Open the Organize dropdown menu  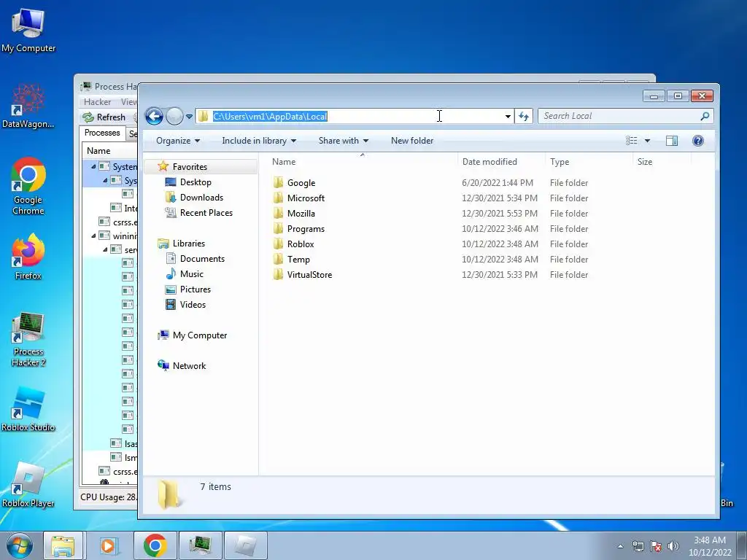178,141
